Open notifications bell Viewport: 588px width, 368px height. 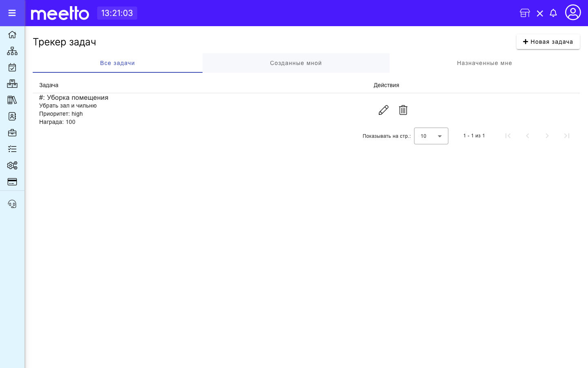tap(553, 13)
